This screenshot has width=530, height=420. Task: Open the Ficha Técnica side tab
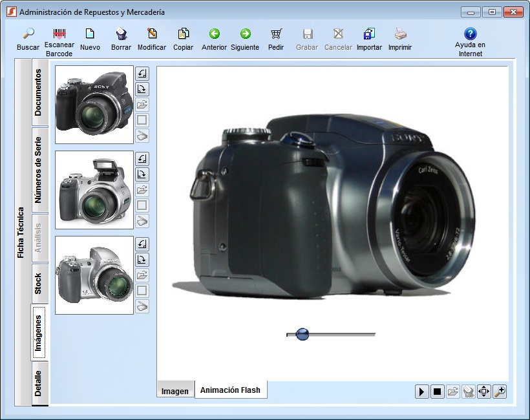[23, 233]
